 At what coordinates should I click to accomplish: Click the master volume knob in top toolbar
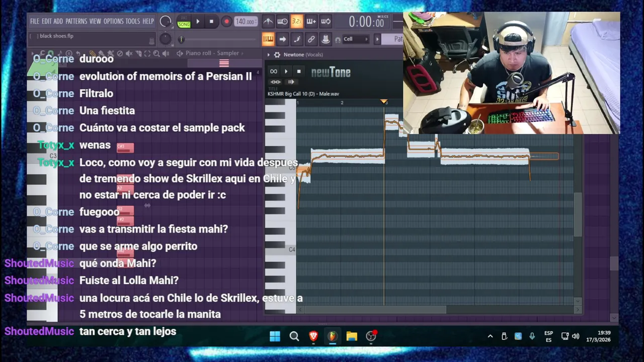click(x=166, y=22)
